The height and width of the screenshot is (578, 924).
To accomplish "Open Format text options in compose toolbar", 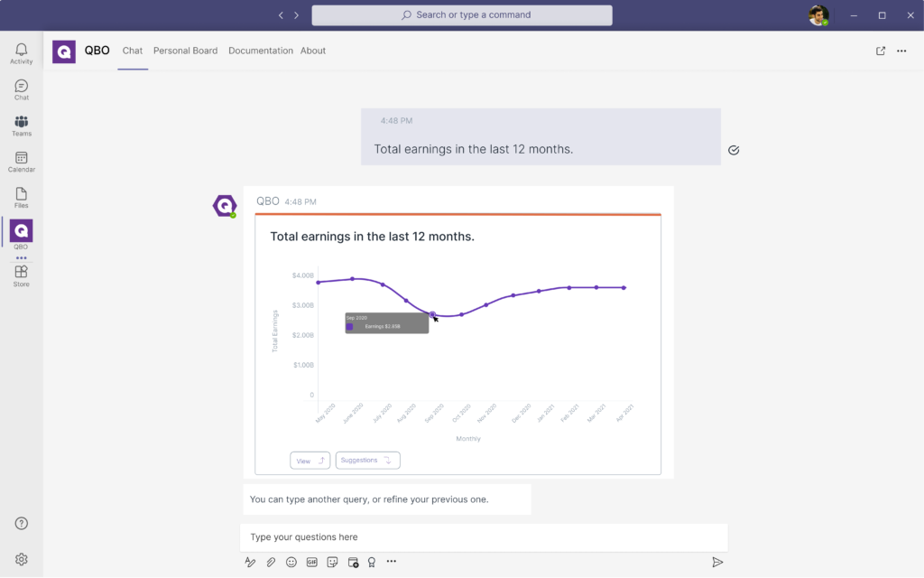I will click(x=251, y=562).
